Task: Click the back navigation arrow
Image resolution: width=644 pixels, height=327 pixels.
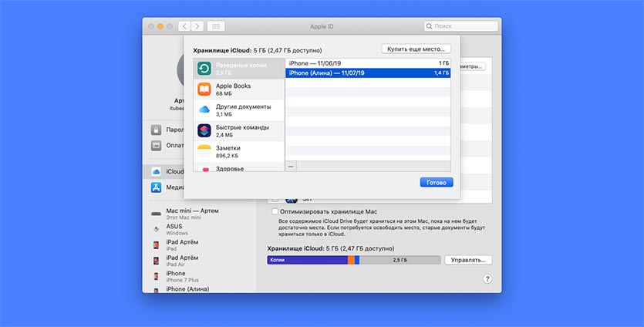Action: [184, 26]
